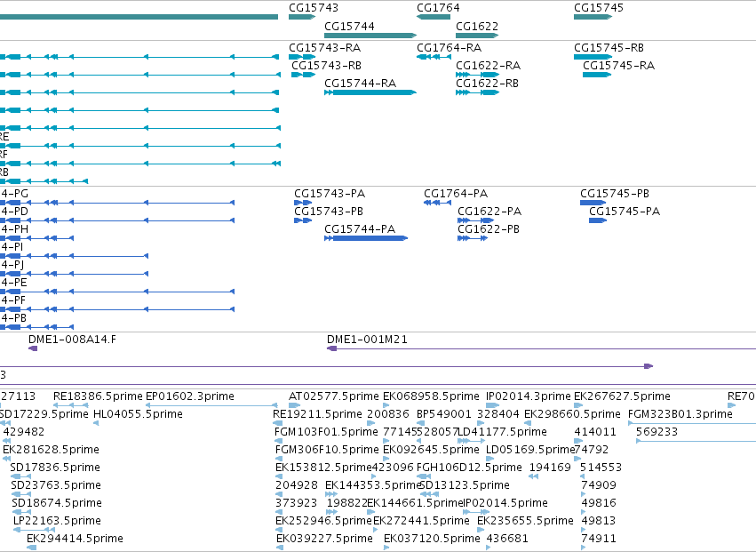Click the CG1622-RB transcript label

(487, 84)
